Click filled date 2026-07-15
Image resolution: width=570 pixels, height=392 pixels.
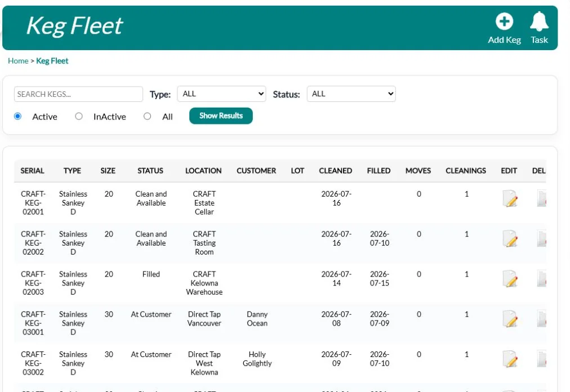tap(380, 279)
